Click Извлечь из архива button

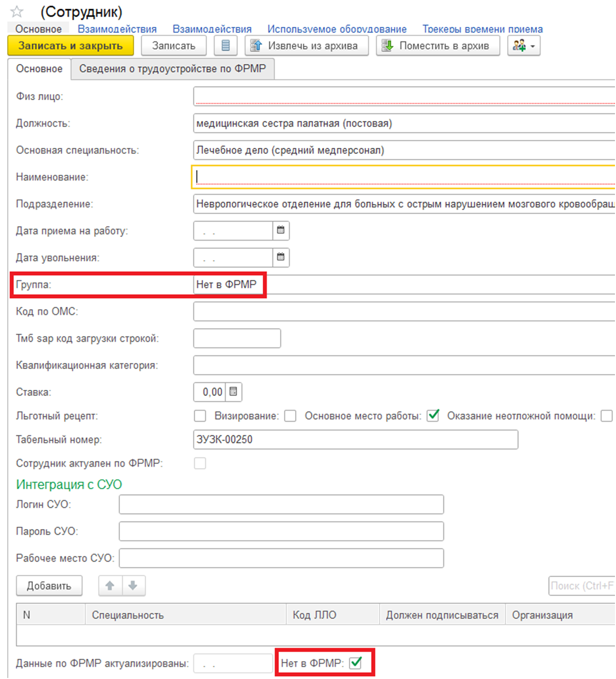click(x=306, y=46)
